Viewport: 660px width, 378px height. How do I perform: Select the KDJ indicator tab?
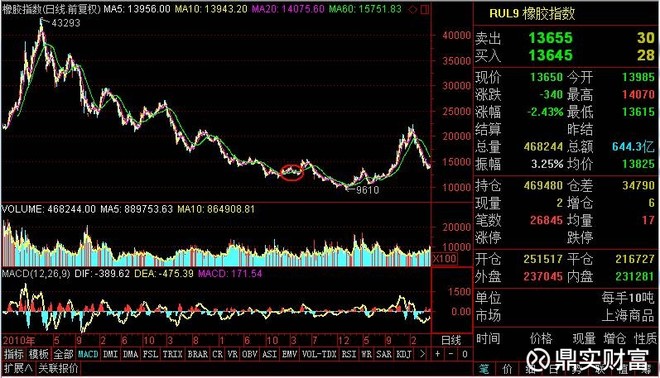[x=404, y=354]
